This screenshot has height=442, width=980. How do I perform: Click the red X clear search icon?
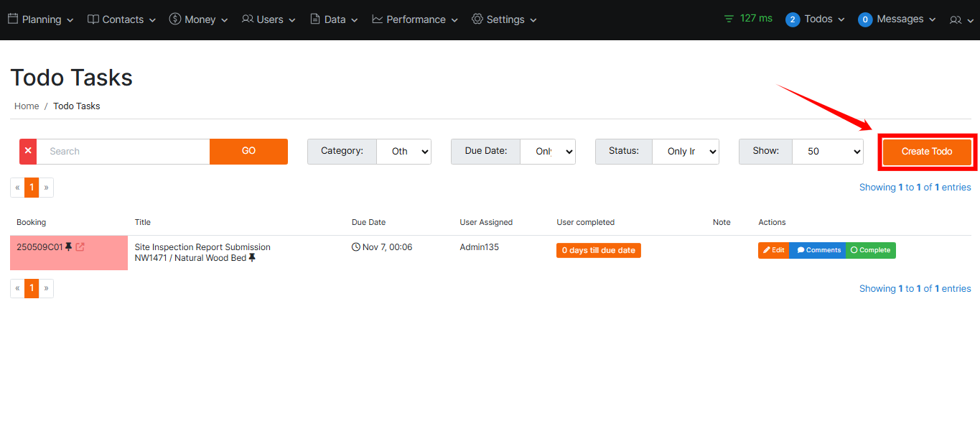(28, 152)
